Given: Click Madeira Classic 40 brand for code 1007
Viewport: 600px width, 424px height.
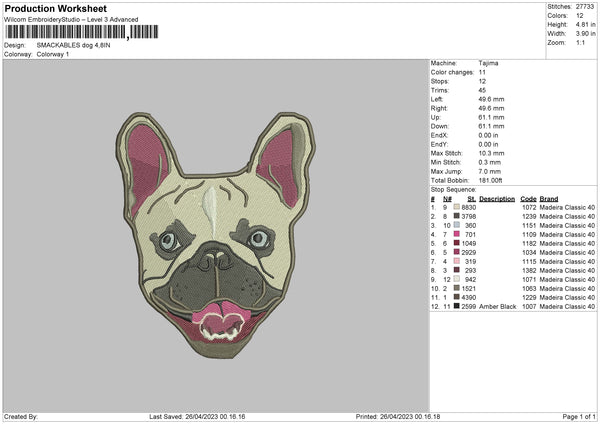Looking at the screenshot, I should [567, 307].
